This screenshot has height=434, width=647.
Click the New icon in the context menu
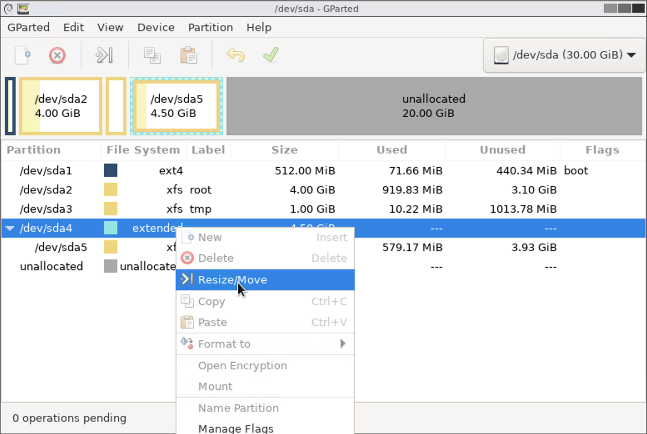pyautogui.click(x=188, y=237)
